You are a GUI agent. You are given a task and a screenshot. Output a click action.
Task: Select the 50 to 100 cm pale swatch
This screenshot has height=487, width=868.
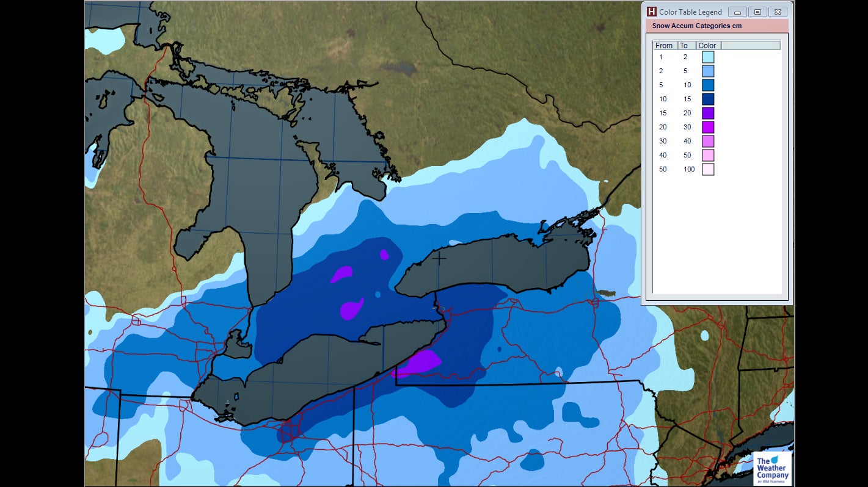point(707,169)
